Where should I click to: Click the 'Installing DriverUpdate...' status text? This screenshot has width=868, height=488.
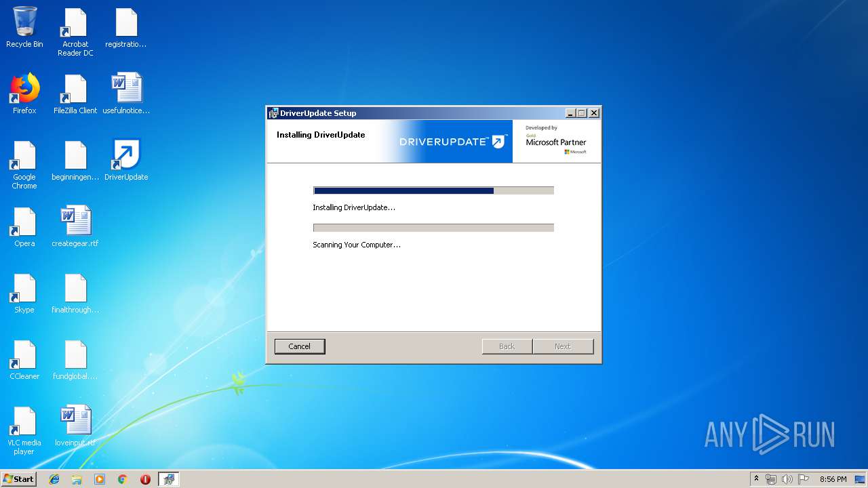(x=354, y=207)
